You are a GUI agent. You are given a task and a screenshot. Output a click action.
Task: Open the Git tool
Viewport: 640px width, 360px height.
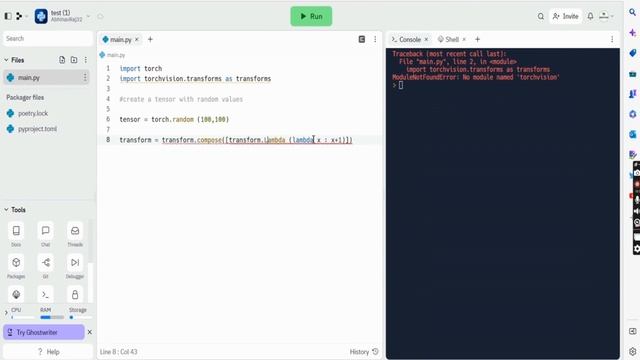point(45,266)
